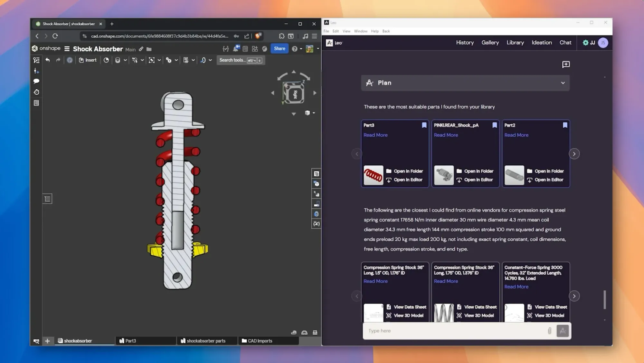
Task: Click the Share button in Onshape
Action: point(279,48)
